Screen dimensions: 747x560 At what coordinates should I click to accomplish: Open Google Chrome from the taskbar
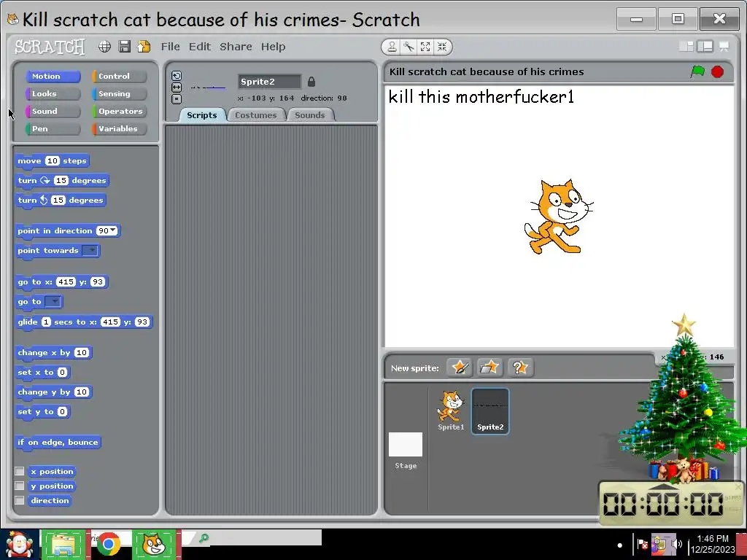[108, 545]
